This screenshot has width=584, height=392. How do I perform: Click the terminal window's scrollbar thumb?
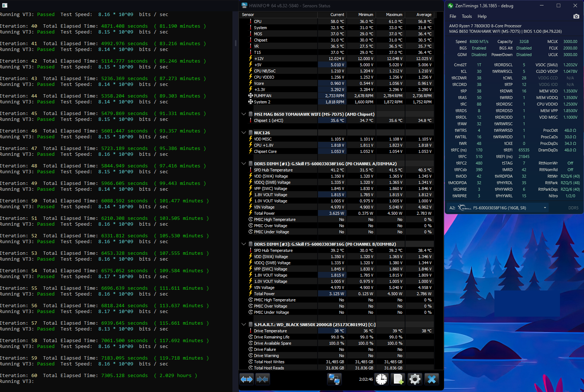click(235, 43)
